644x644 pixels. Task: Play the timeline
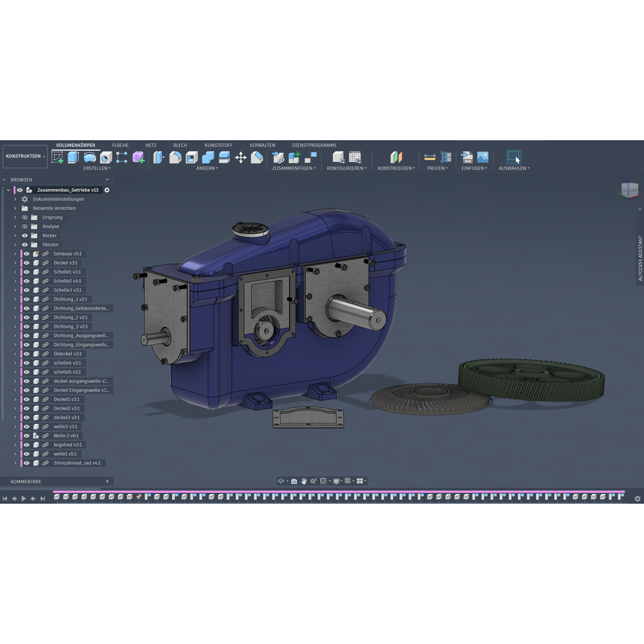coord(23,498)
